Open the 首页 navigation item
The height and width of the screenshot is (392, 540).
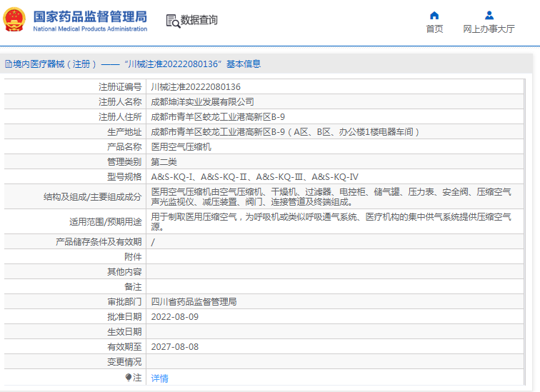click(x=434, y=29)
